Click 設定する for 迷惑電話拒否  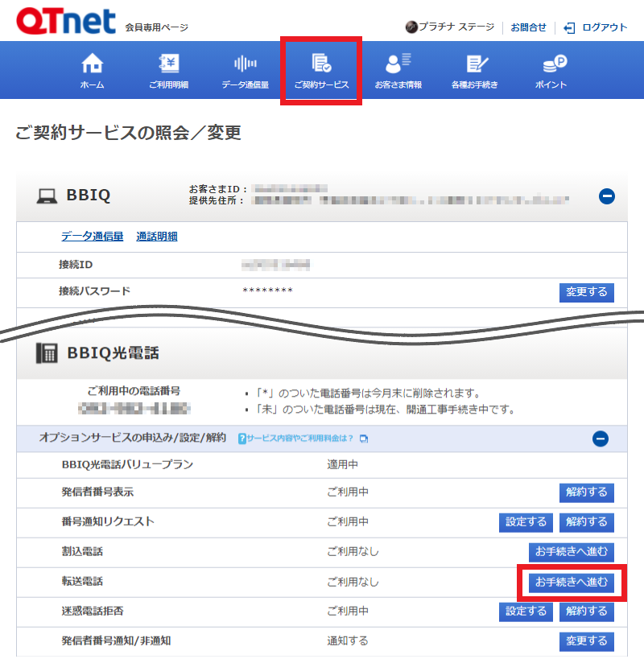[526, 612]
